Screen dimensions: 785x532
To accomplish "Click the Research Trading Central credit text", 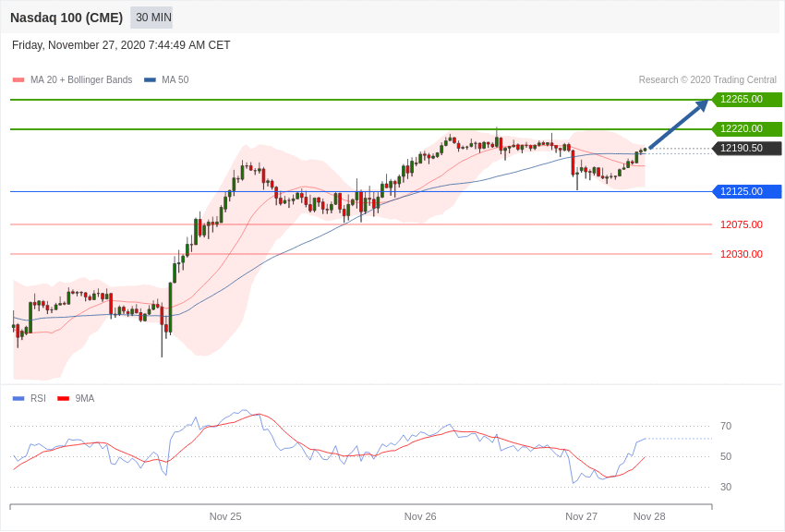I will click(x=707, y=79).
